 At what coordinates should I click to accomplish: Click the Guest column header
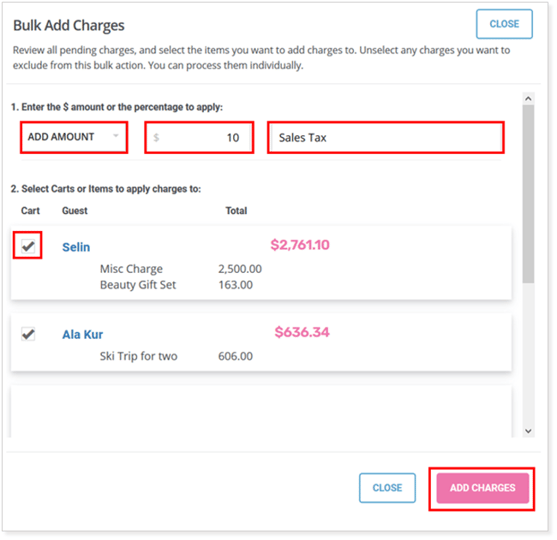pyautogui.click(x=75, y=211)
